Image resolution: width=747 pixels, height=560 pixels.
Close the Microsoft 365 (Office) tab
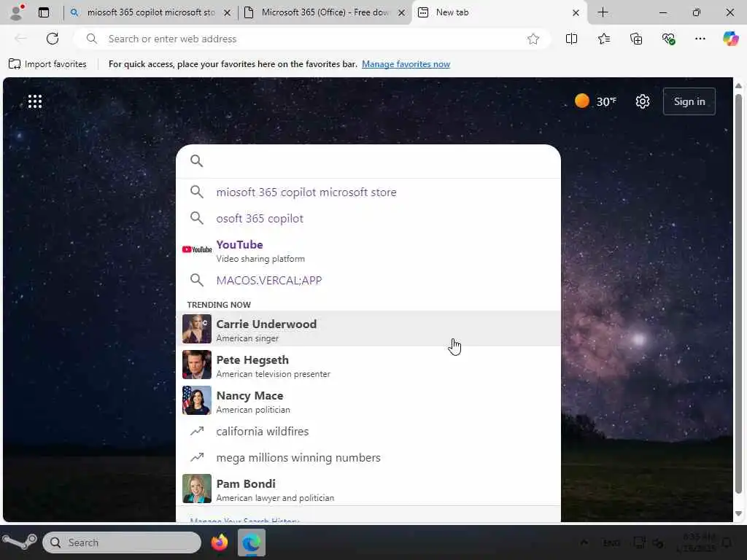pos(402,13)
